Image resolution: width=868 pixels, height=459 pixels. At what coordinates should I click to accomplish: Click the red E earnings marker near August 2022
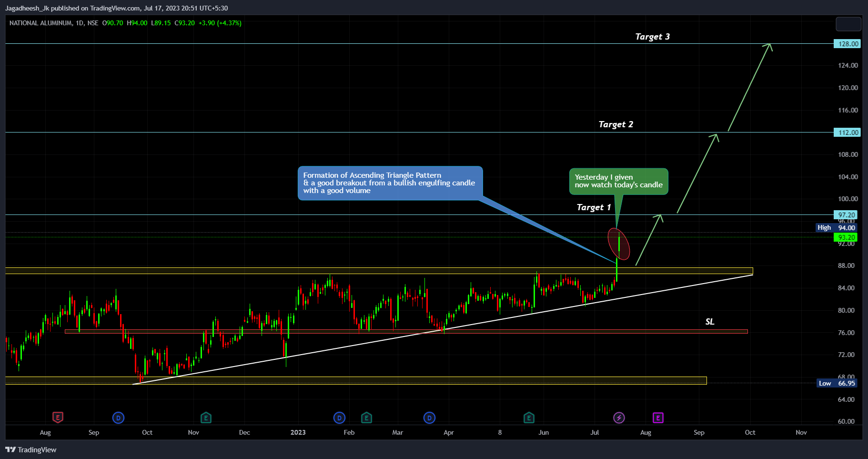pyautogui.click(x=58, y=418)
